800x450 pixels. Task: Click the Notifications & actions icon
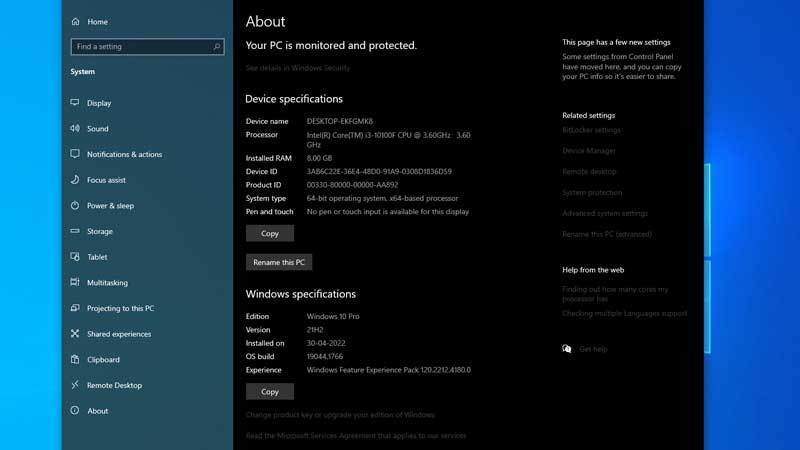[x=75, y=154]
